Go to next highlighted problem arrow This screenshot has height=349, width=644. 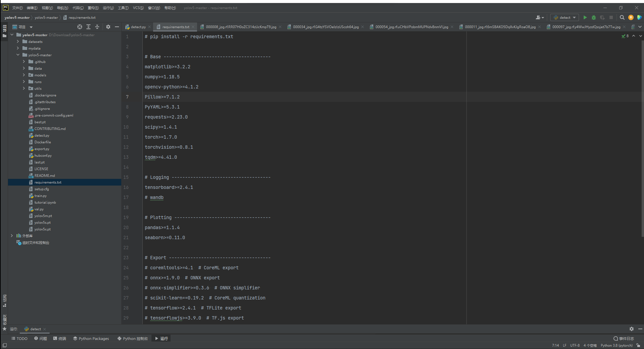[x=640, y=36]
